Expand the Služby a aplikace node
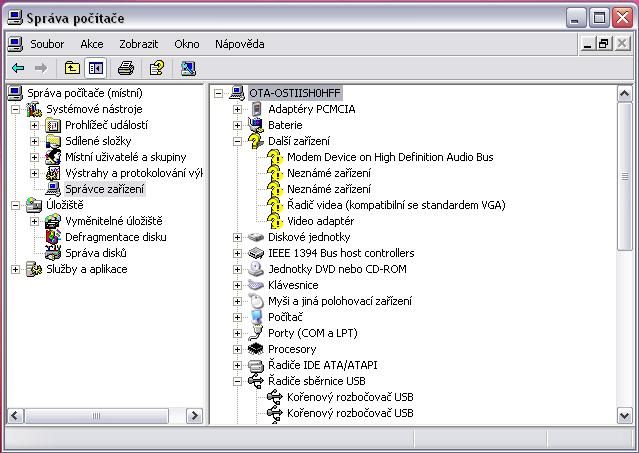The width and height of the screenshot is (639, 453). pyautogui.click(x=15, y=269)
